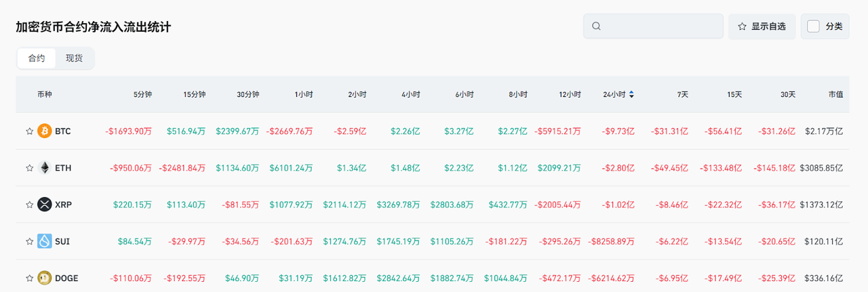
Task: Sort by the 24小时 column arrow
Action: [x=632, y=95]
